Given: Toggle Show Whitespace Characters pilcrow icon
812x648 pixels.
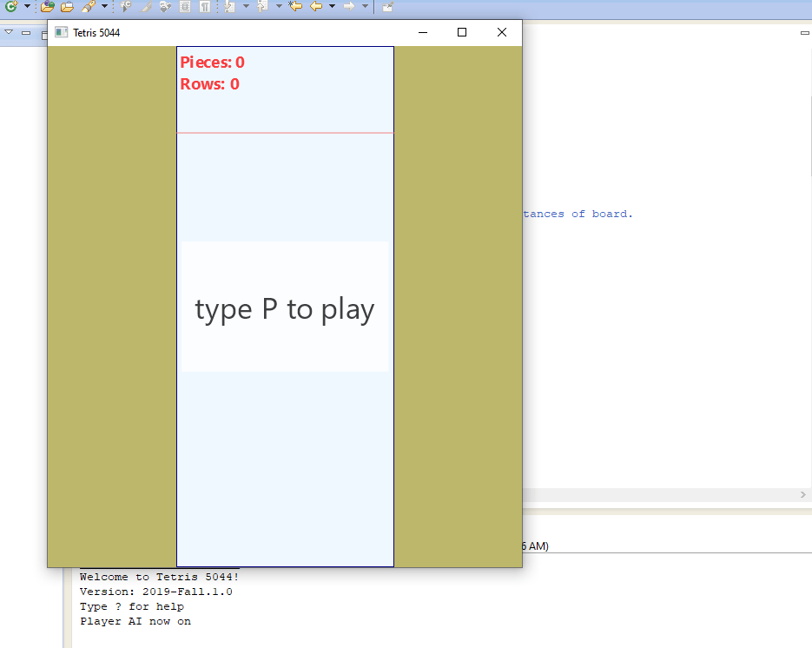Looking at the screenshot, I should [205, 6].
